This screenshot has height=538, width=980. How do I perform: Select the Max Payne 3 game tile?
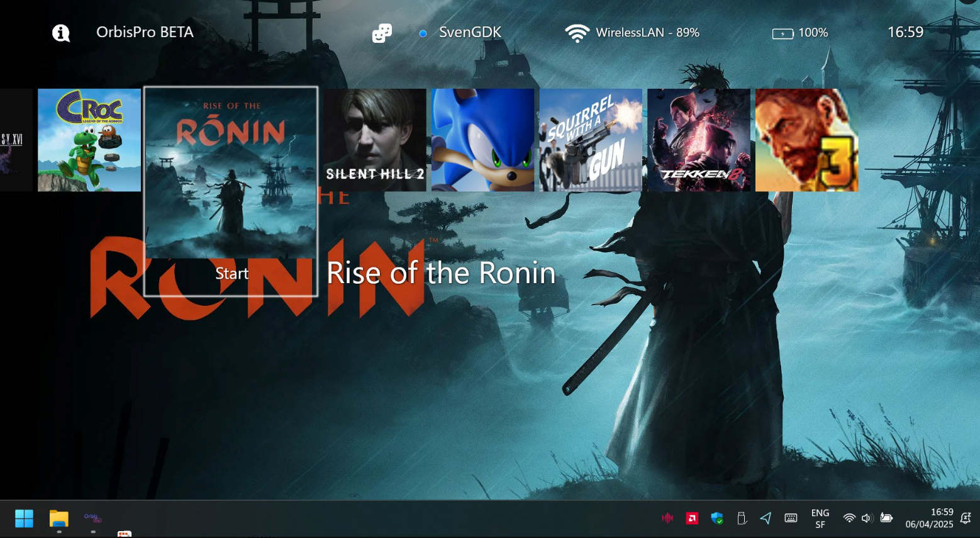[x=807, y=140]
